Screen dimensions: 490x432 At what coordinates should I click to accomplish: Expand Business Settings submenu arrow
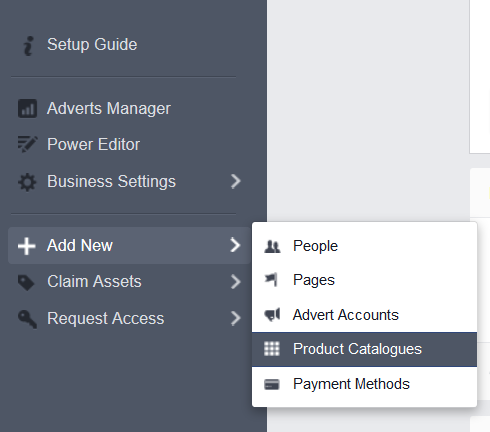click(236, 182)
